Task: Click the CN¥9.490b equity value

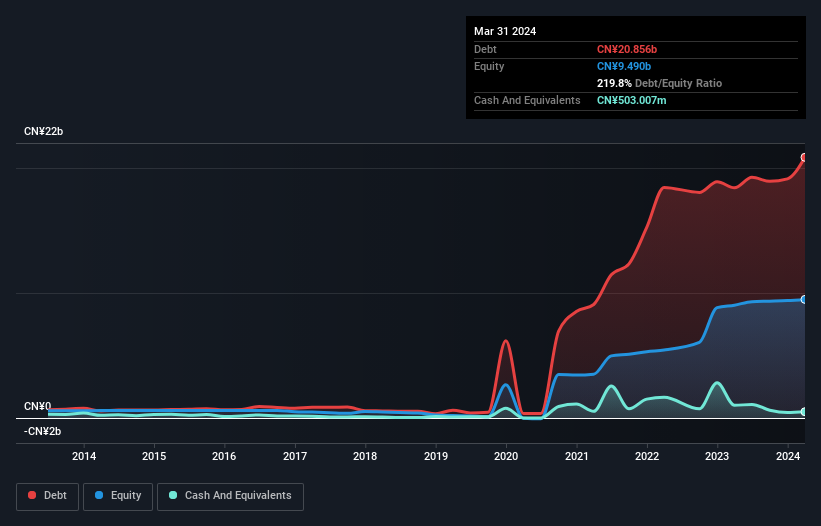Action: pos(624,66)
